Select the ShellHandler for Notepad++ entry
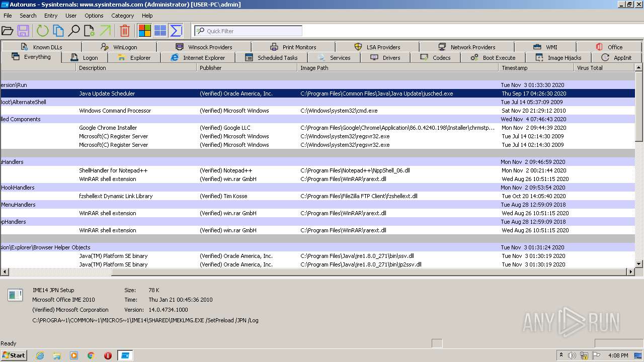 tap(317, 170)
